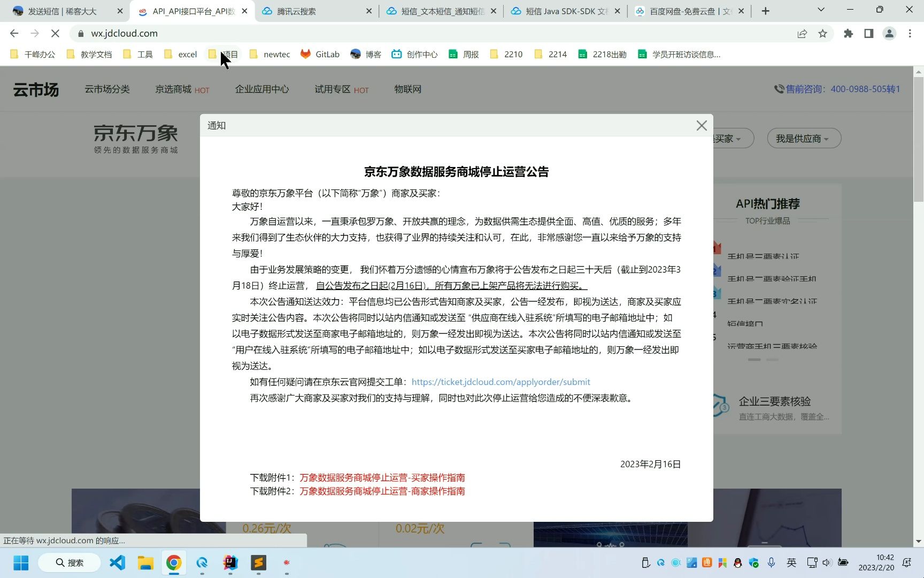Click the taskbar 搜索 box
Screen dimensions: 924x578
coord(70,562)
